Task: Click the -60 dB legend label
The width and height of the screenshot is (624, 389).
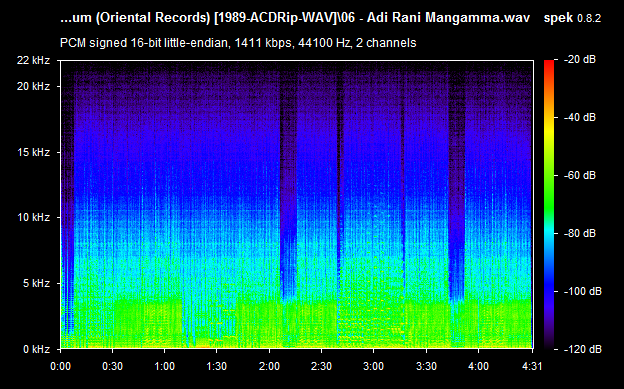Action: (580, 175)
